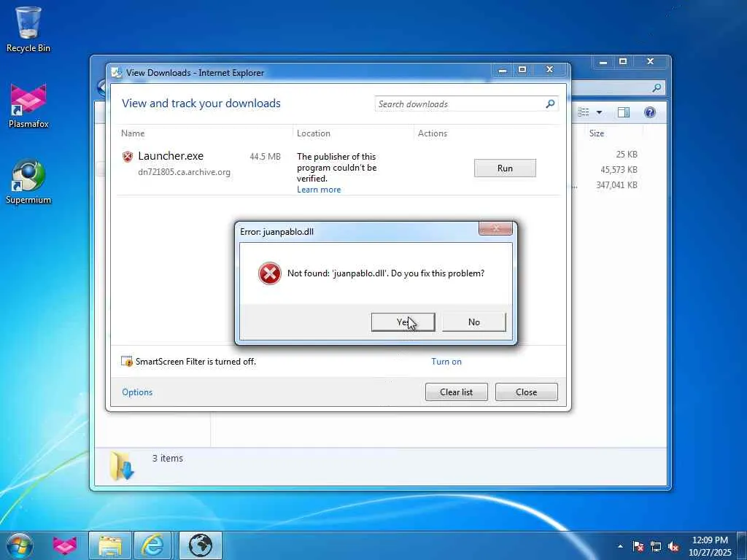Select the 347,041 KB file in Explorer
Screen dimensions: 747x560
616,184
